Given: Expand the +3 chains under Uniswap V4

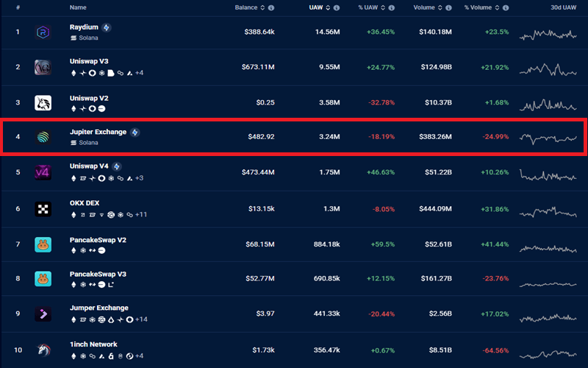Looking at the screenshot, I should 139,178.
